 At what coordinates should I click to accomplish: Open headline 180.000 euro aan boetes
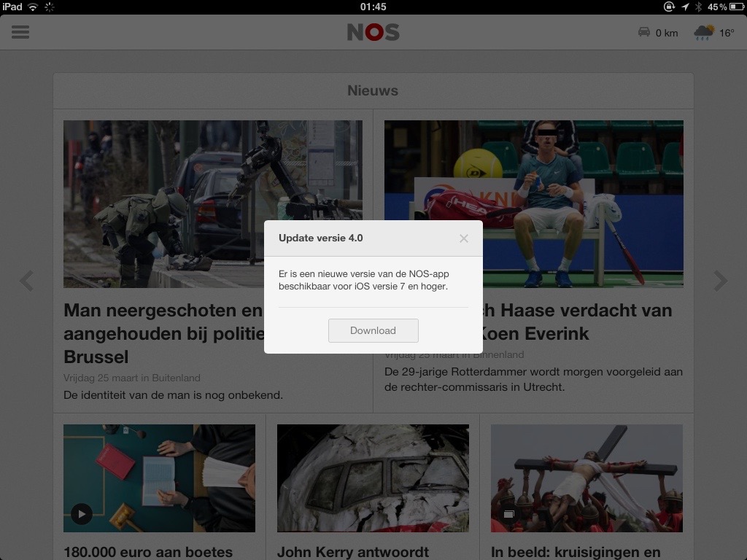pyautogui.click(x=147, y=552)
